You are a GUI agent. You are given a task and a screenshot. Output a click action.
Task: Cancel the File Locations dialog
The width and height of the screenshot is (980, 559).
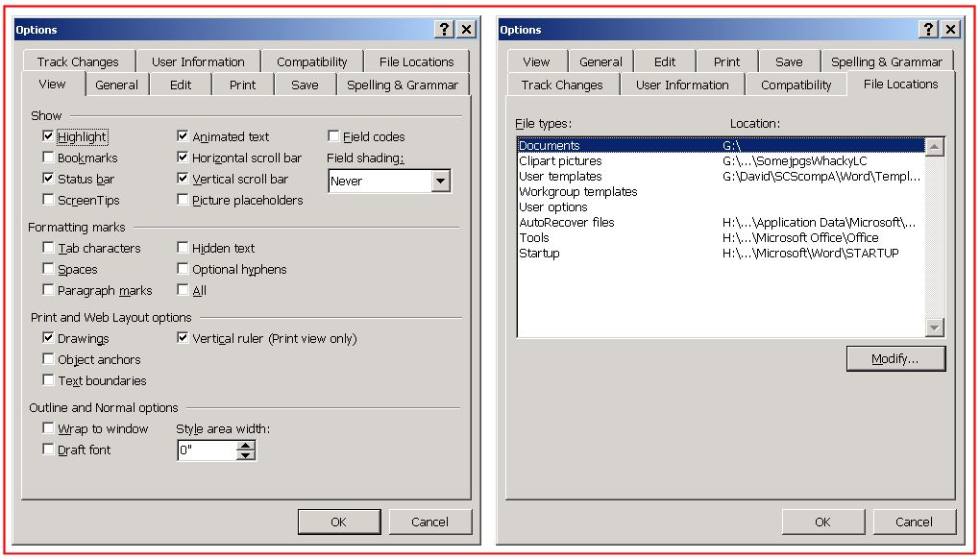[914, 522]
